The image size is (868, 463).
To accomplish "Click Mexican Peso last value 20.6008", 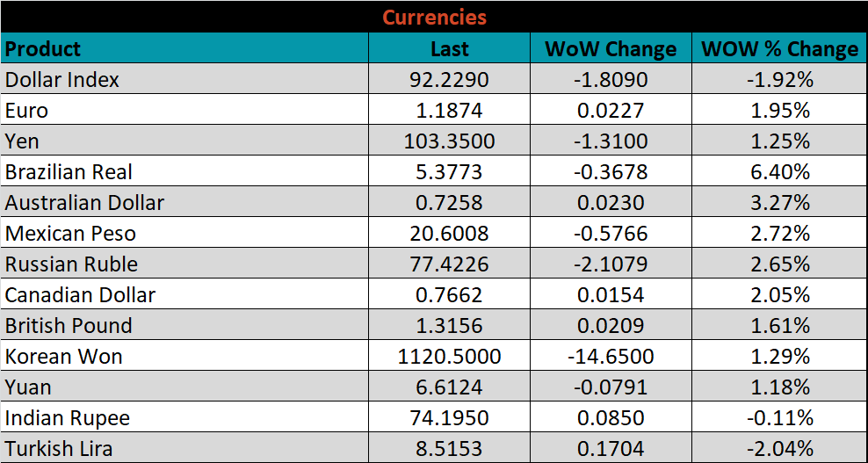I will (449, 234).
